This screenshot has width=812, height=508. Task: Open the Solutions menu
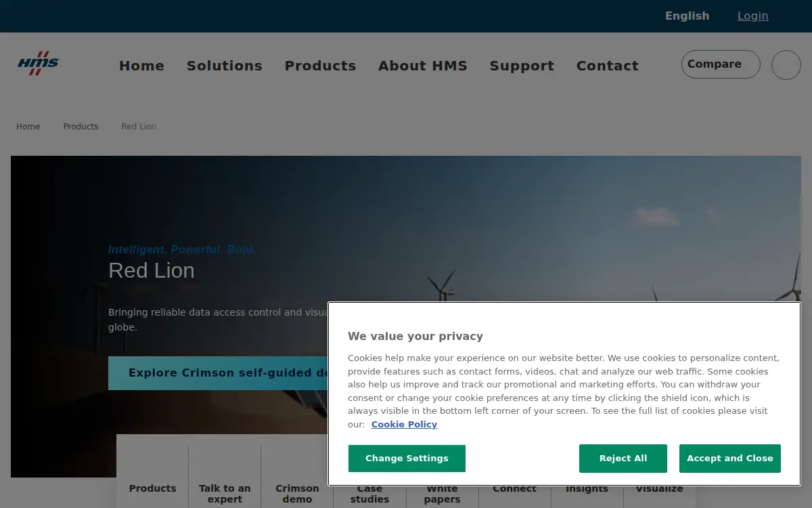tap(224, 66)
